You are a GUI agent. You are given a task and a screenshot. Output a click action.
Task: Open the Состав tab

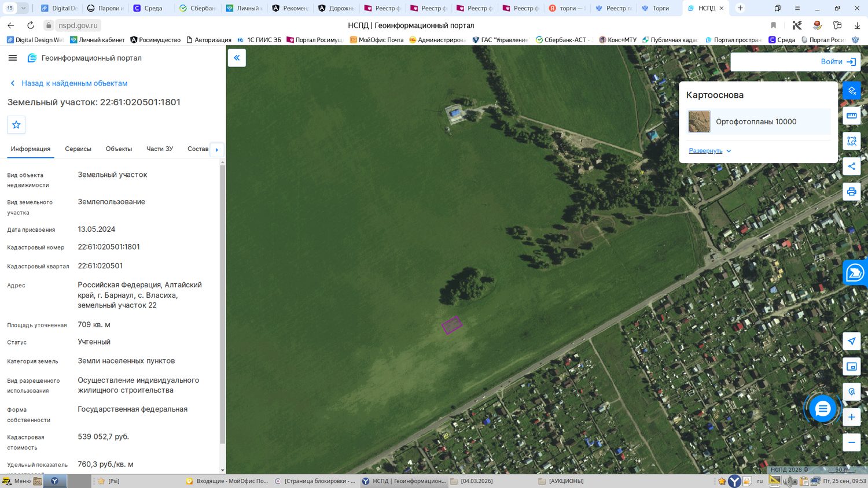[x=198, y=149]
